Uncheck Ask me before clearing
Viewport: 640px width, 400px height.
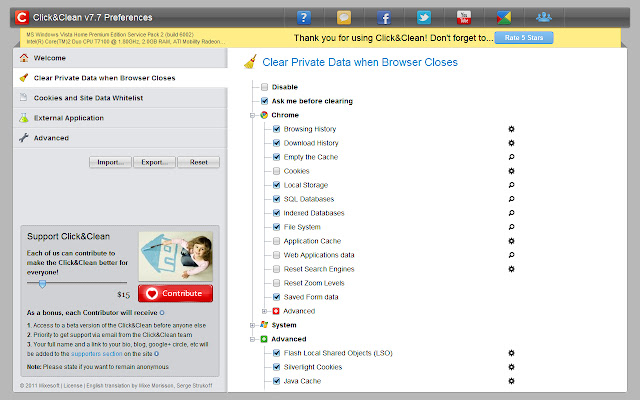click(x=264, y=101)
